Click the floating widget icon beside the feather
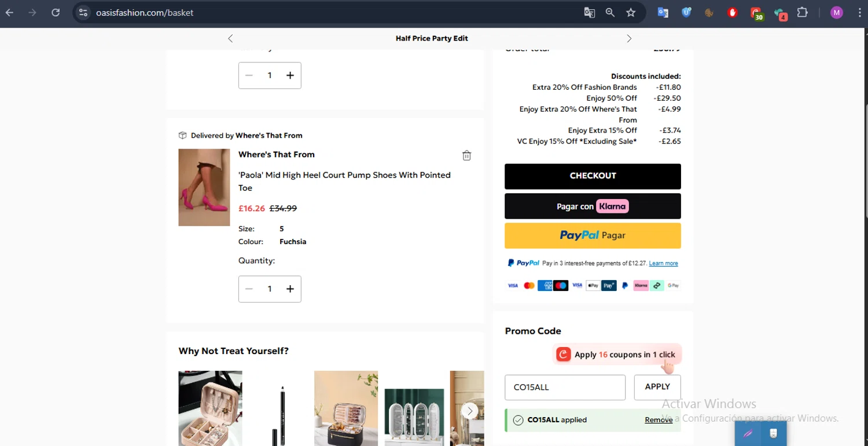 (x=774, y=433)
